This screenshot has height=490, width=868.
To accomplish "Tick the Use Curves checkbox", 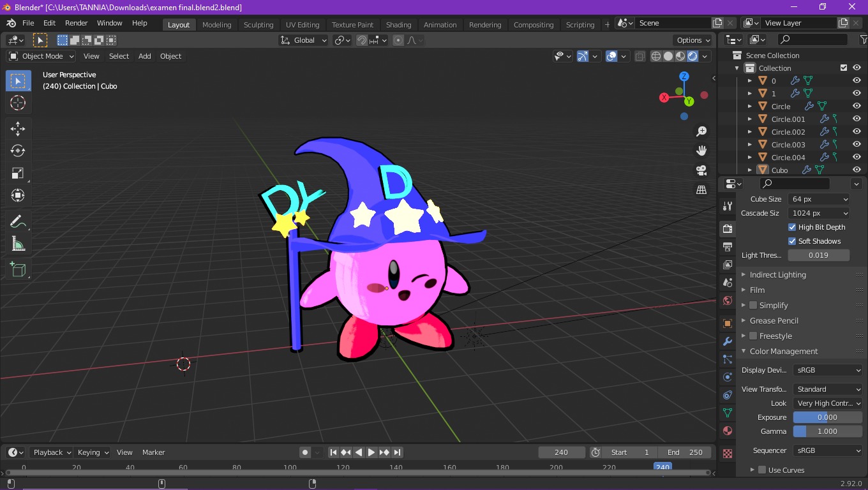I will tap(762, 470).
